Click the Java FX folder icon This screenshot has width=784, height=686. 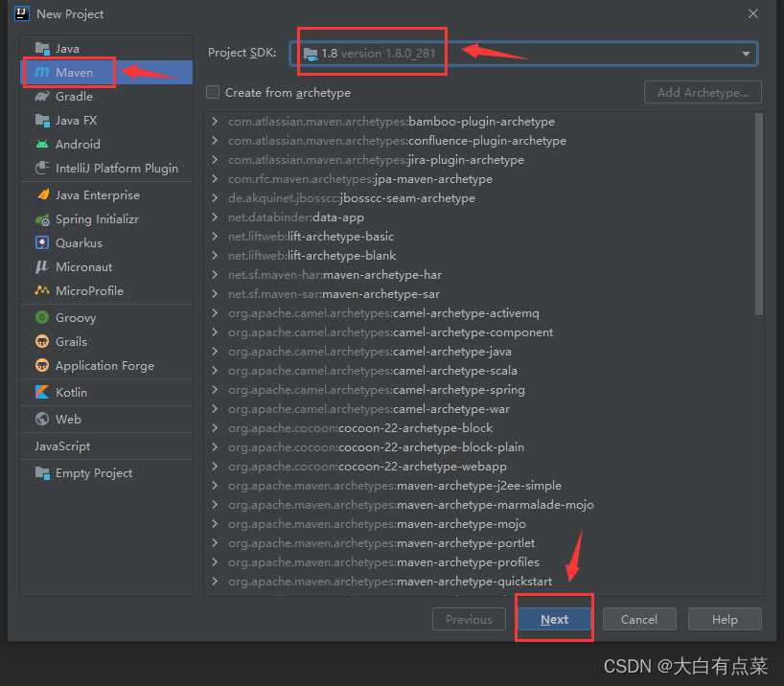(x=42, y=121)
